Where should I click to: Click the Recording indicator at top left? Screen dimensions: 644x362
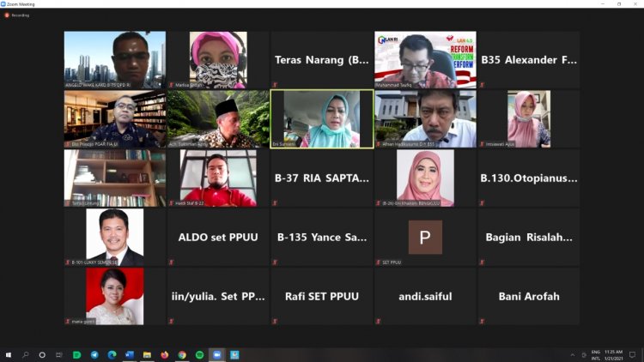(x=17, y=15)
